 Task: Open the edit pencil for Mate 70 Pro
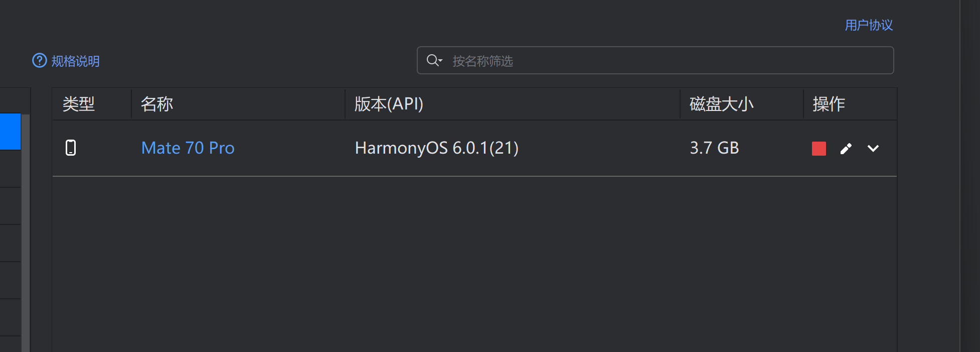click(846, 149)
